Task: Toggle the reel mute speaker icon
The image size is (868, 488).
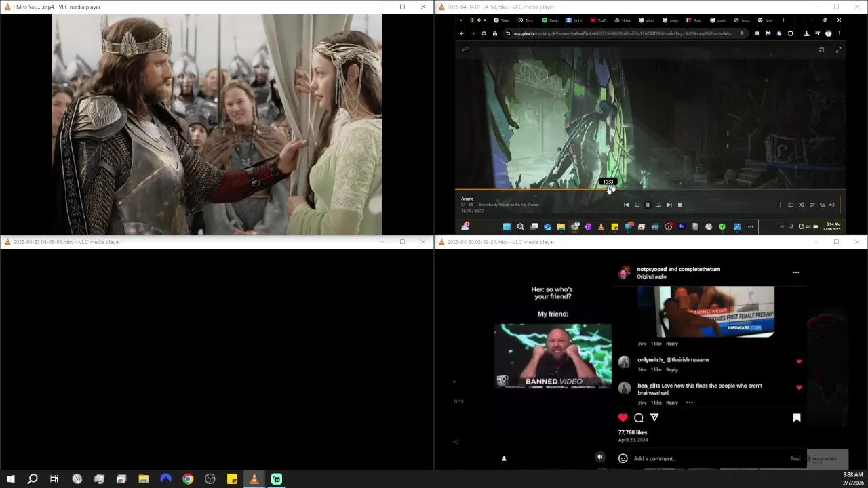Action: coord(599,457)
